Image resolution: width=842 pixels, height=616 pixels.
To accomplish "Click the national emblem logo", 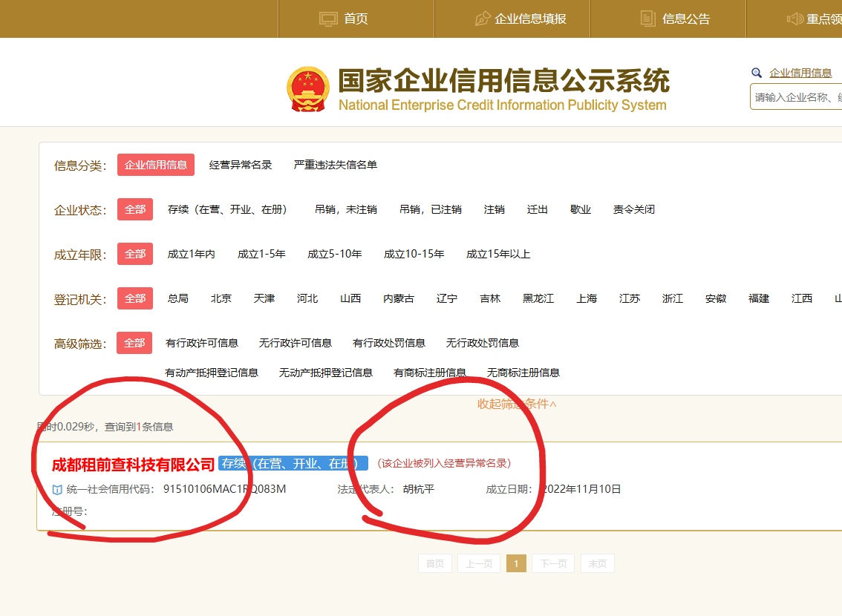I will [307, 89].
